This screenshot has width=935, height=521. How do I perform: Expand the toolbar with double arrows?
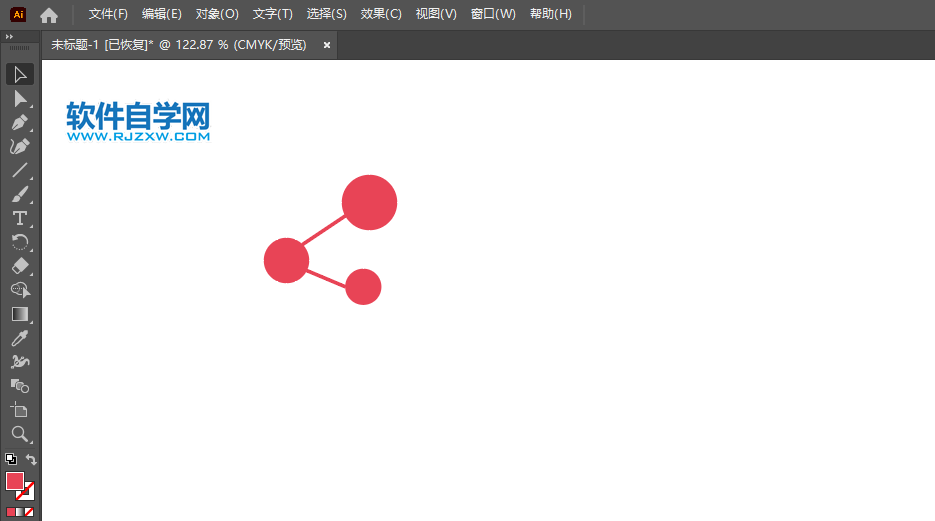(x=9, y=36)
